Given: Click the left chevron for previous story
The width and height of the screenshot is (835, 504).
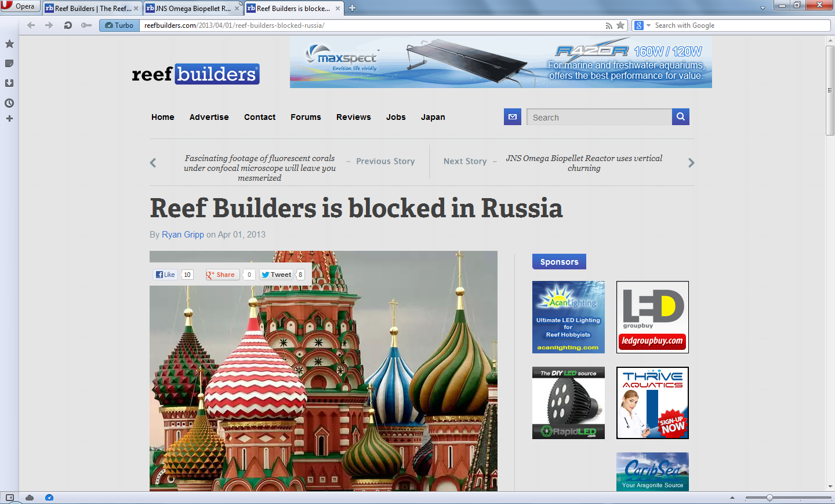Looking at the screenshot, I should 153,163.
